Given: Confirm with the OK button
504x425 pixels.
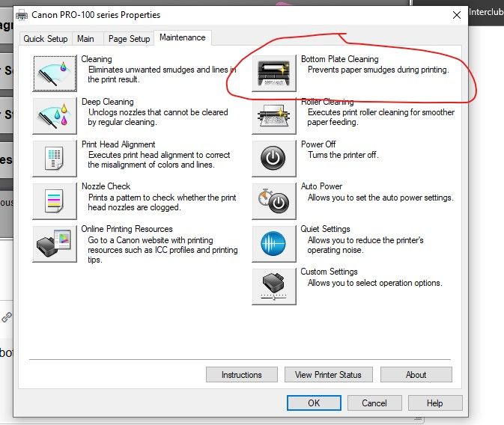Looking at the screenshot, I should tap(314, 403).
